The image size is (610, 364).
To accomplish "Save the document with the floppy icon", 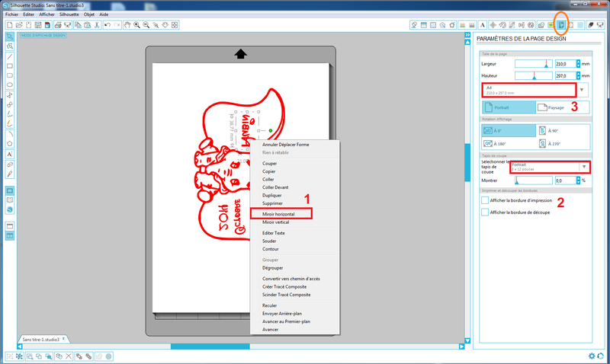I will [x=37, y=25].
